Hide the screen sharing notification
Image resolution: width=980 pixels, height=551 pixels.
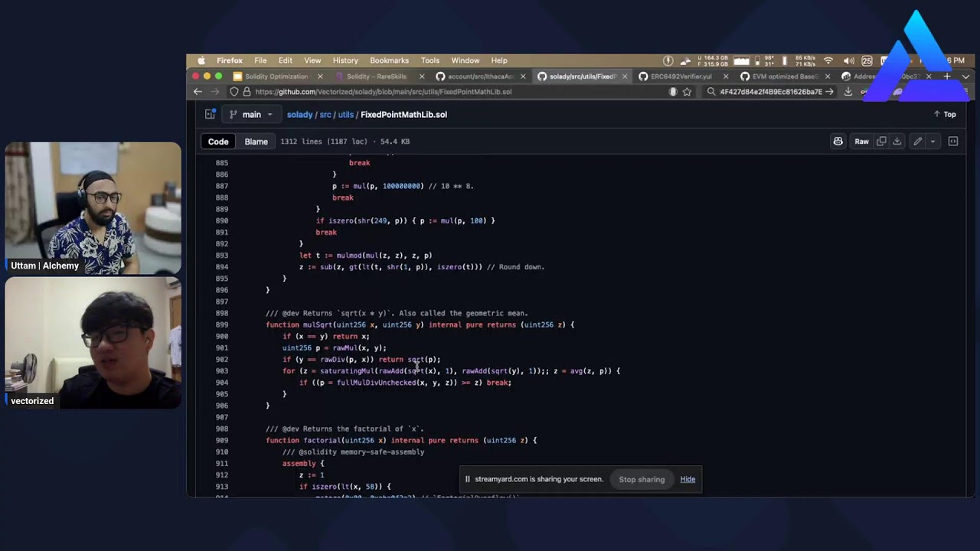click(688, 480)
